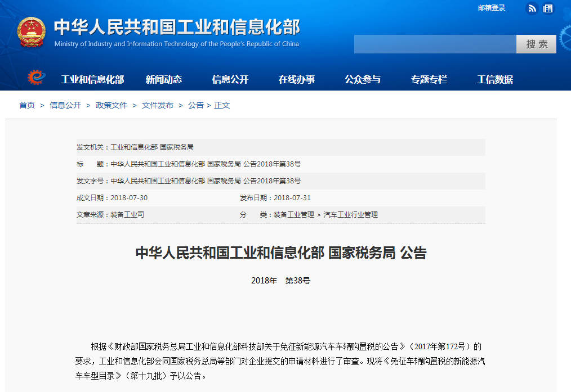Open the 信息公开 navigation menu item
The width and height of the screenshot is (571, 392).
[x=230, y=79]
